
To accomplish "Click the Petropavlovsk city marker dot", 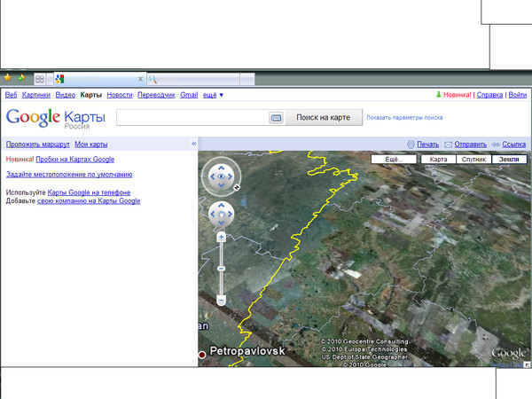I will [202, 355].
